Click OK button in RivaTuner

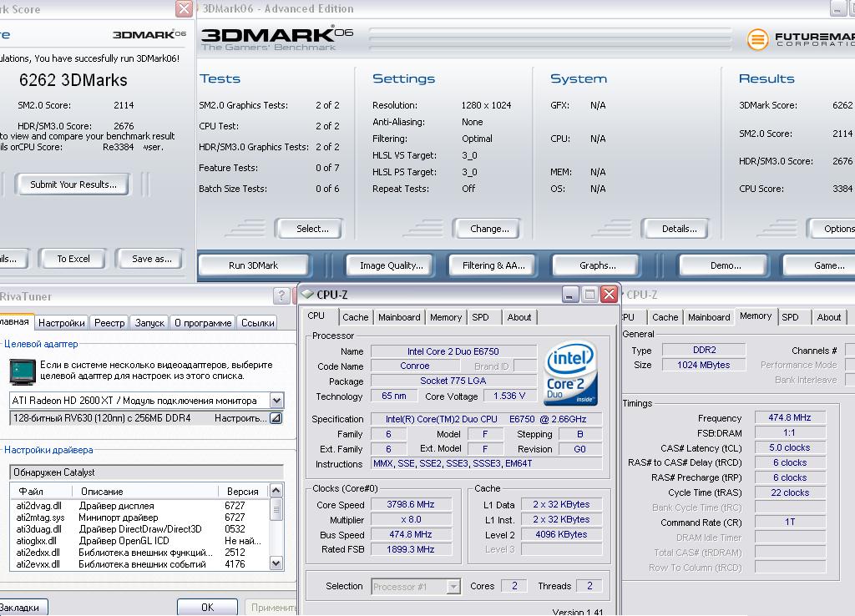point(207,608)
